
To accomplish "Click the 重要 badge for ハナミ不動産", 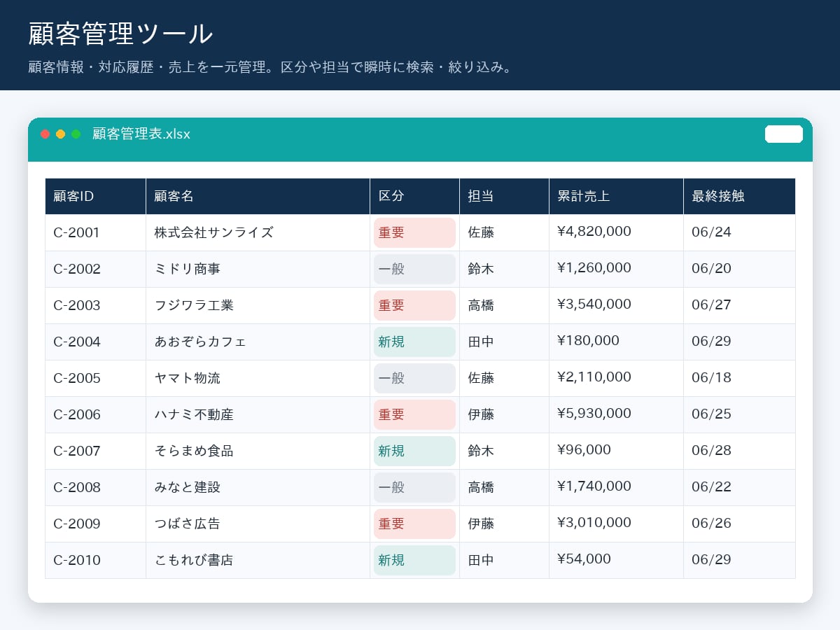I will click(x=415, y=415).
